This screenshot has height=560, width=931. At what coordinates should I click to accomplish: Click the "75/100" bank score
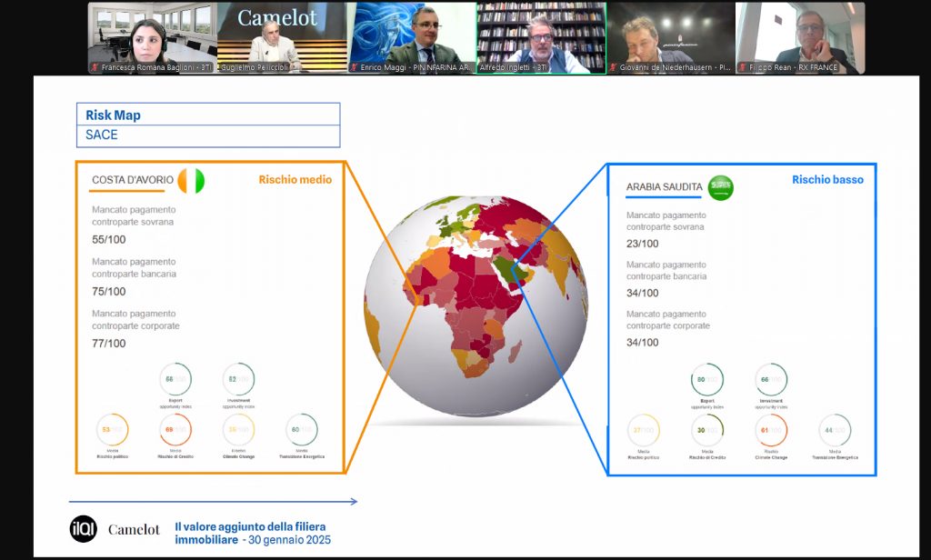109,292
